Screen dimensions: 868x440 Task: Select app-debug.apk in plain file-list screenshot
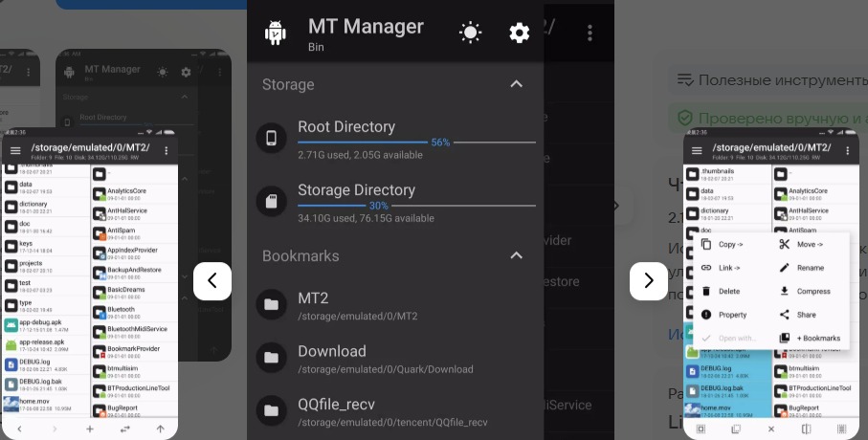coord(46,325)
